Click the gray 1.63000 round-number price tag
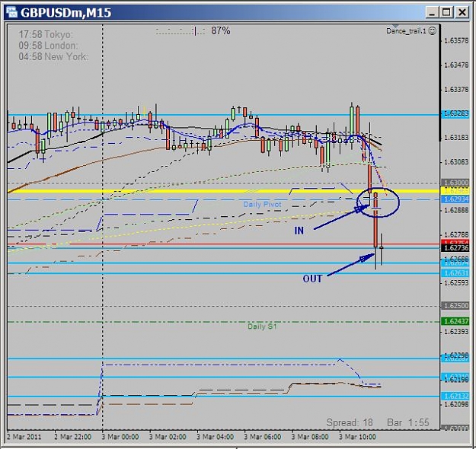This screenshot has width=476, height=449. [x=455, y=183]
